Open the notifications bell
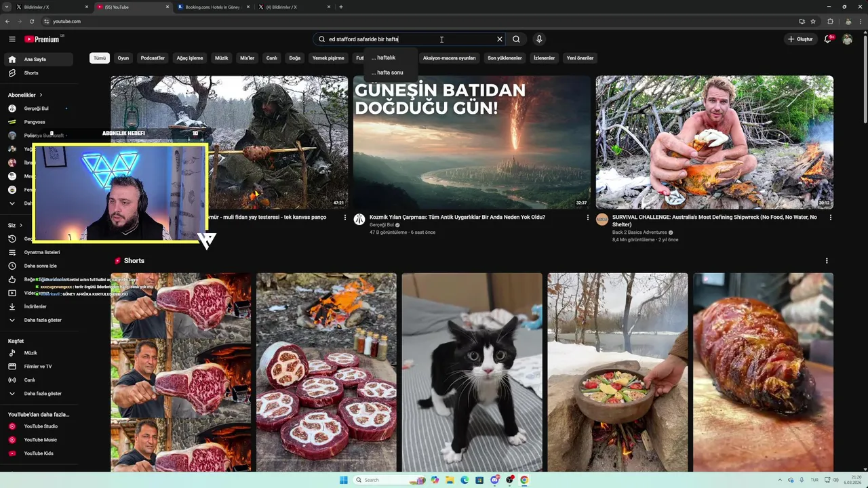Image resolution: width=868 pixels, height=488 pixels. tap(827, 39)
